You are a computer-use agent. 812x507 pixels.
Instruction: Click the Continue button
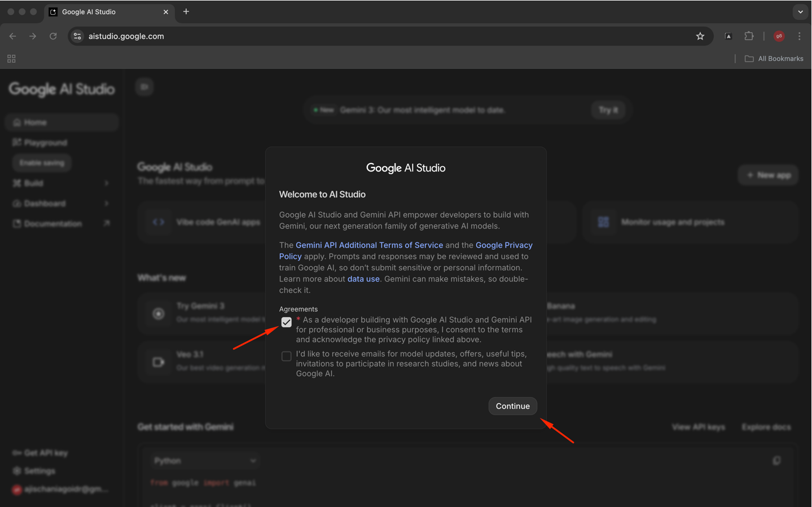click(x=512, y=406)
